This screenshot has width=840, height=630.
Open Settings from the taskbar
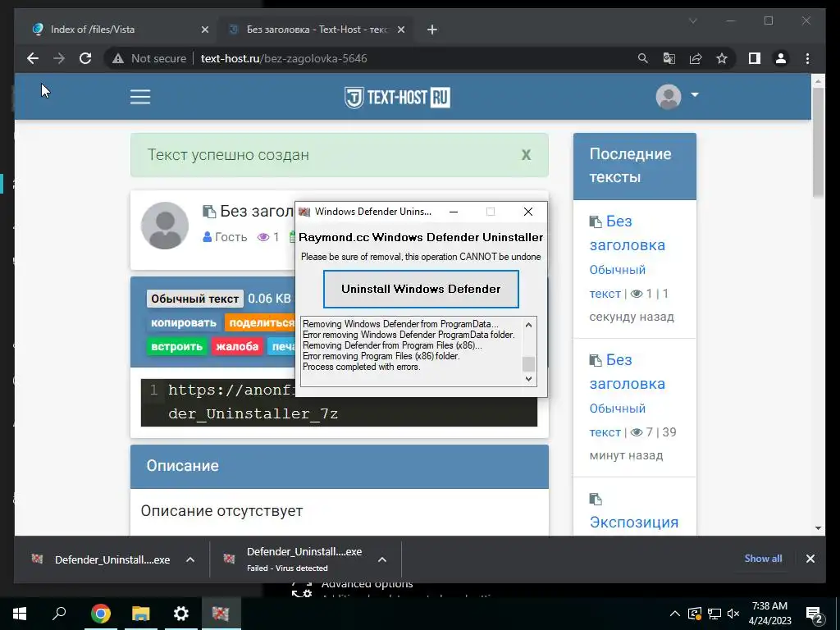(x=181, y=614)
